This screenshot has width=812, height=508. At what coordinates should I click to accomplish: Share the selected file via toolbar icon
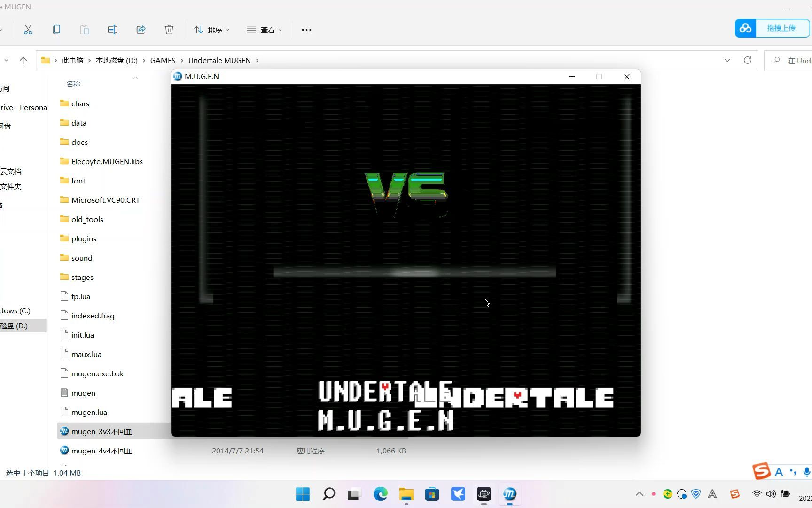coord(141,30)
